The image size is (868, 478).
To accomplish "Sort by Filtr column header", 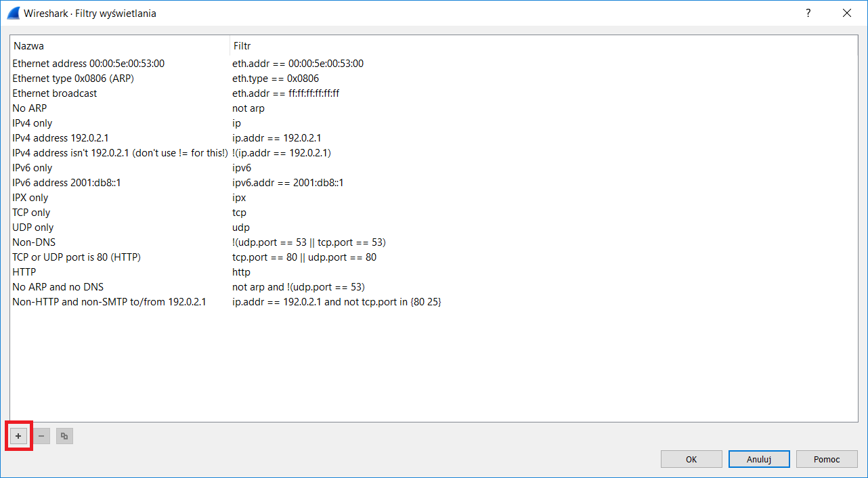I will [544, 46].
